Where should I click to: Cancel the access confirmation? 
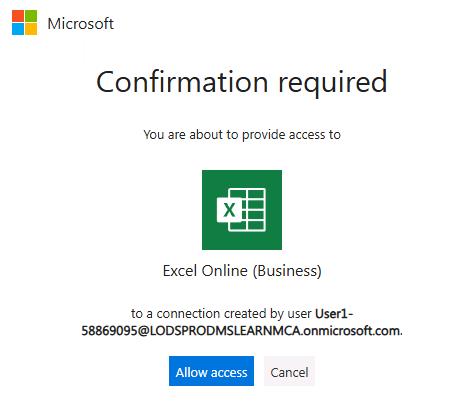point(289,371)
